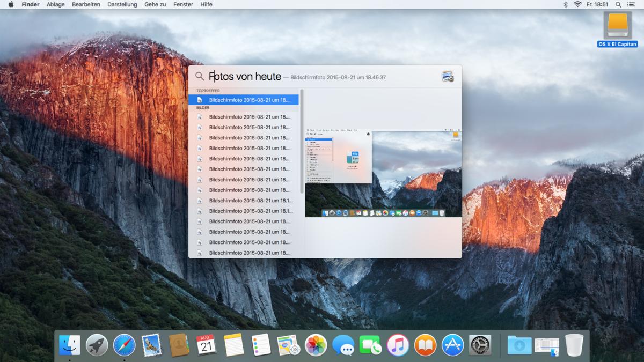Screen dimensions: 644x362
Task: Open Finder from the Dock
Action: point(69,345)
